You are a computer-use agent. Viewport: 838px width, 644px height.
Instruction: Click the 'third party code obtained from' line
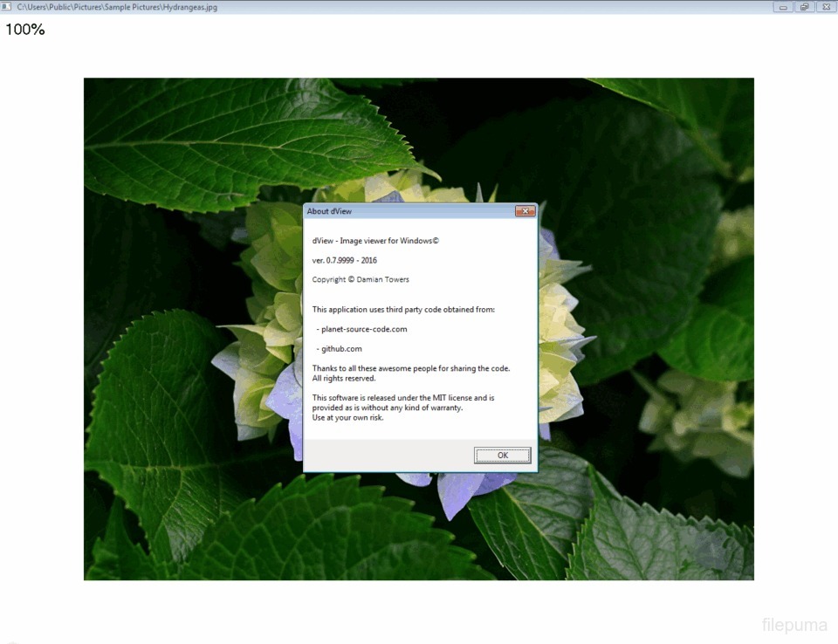tap(409, 309)
